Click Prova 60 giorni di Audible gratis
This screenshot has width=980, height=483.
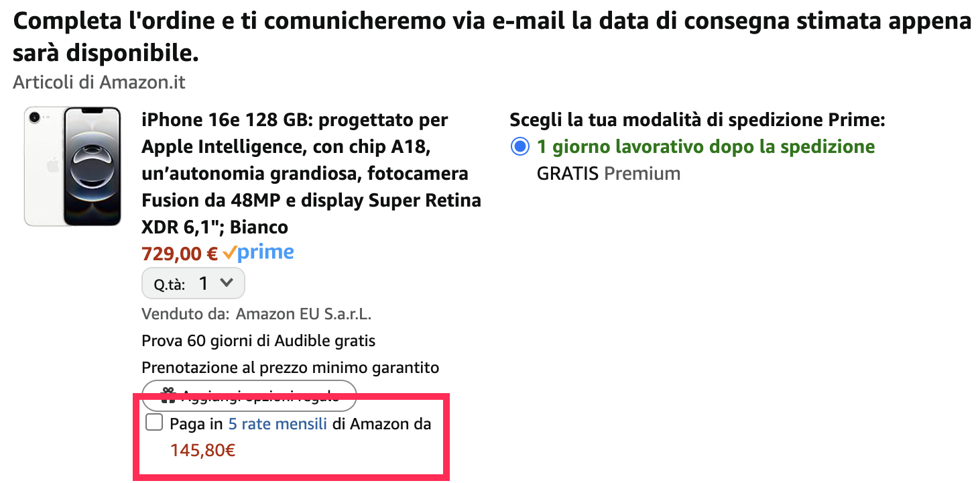tap(258, 341)
